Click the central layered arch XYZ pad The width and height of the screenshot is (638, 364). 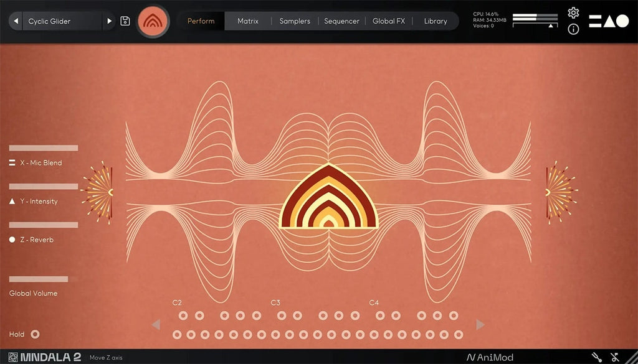328,199
